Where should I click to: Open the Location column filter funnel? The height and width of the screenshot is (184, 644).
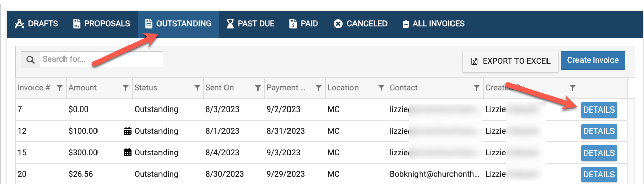click(x=381, y=88)
